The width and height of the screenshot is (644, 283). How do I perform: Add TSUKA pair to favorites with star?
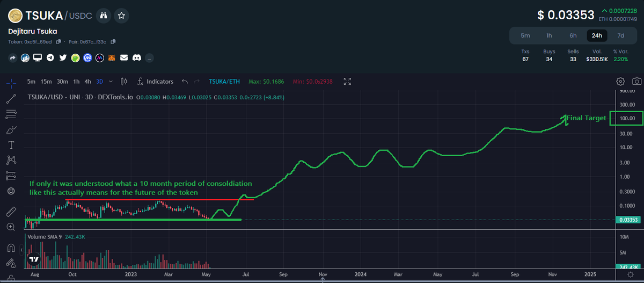pyautogui.click(x=122, y=16)
